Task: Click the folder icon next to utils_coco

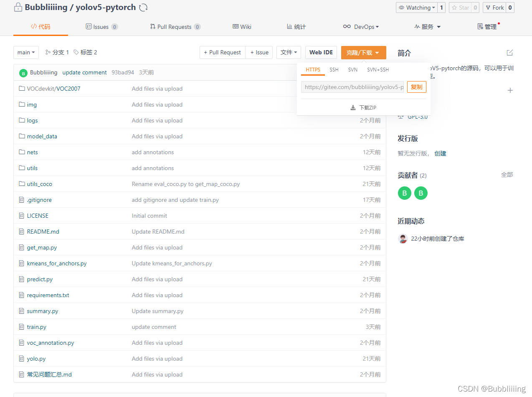Action: (22, 184)
